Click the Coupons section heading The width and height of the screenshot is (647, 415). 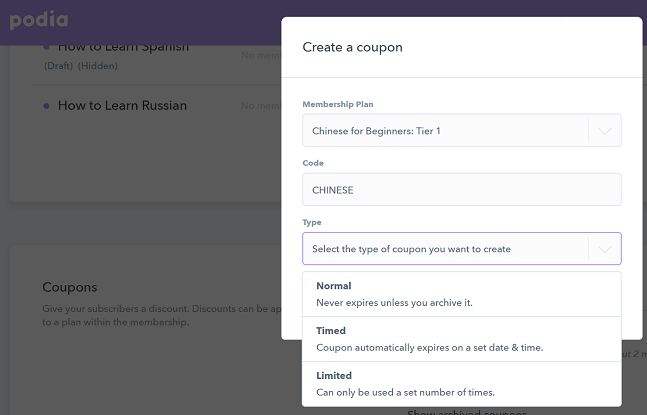coord(70,287)
